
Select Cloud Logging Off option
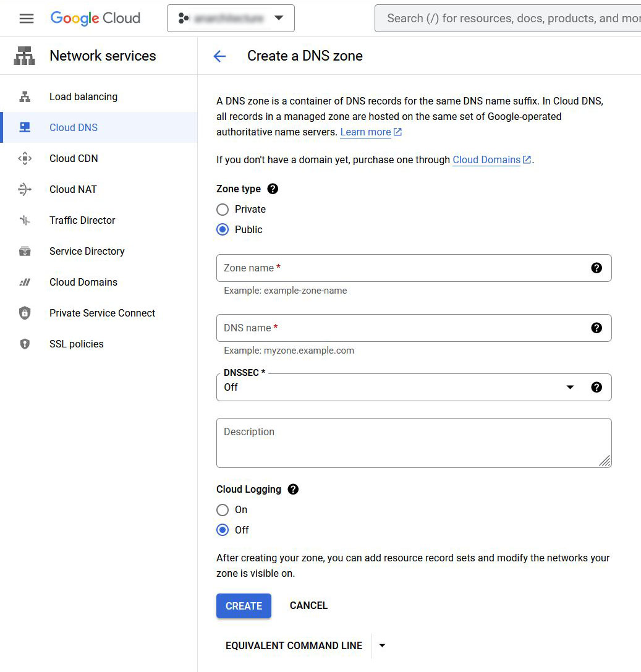tap(223, 530)
